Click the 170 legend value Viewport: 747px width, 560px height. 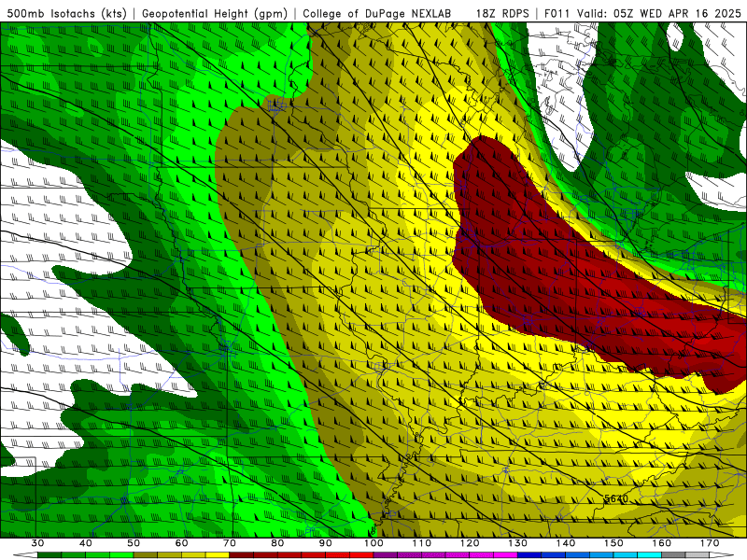pyautogui.click(x=710, y=543)
